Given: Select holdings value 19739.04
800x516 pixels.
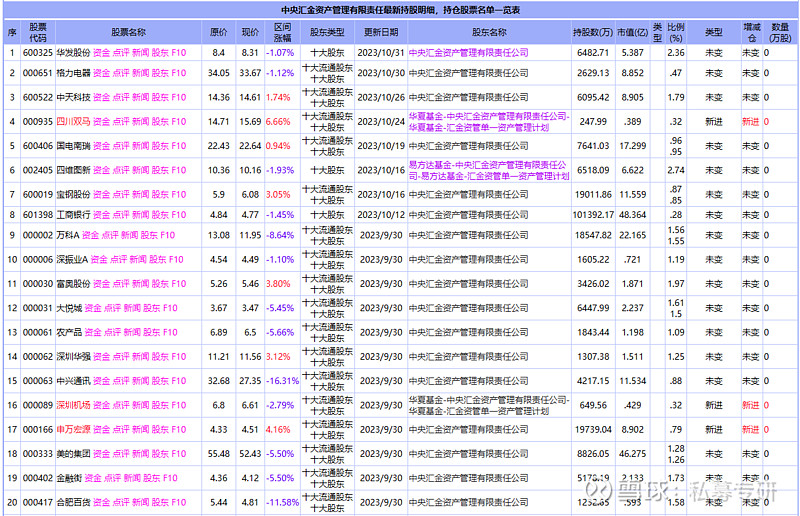Looking at the screenshot, I should (593, 430).
